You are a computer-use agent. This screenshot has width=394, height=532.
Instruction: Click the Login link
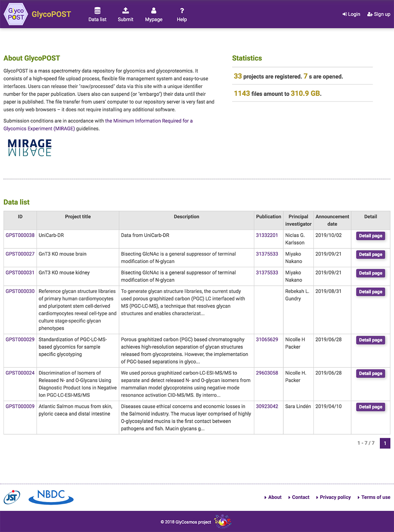(x=351, y=14)
